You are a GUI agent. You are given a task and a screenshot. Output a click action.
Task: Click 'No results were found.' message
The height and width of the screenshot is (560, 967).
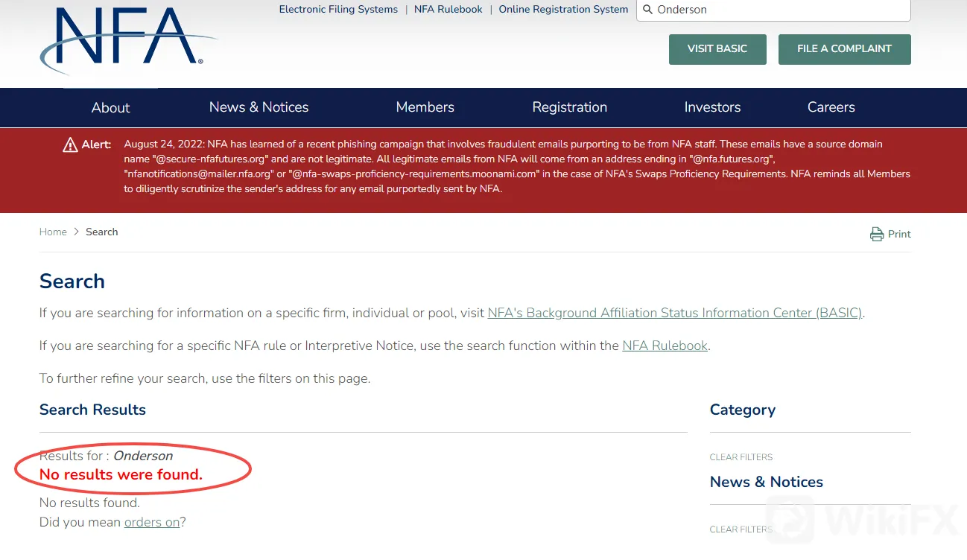[x=121, y=474]
